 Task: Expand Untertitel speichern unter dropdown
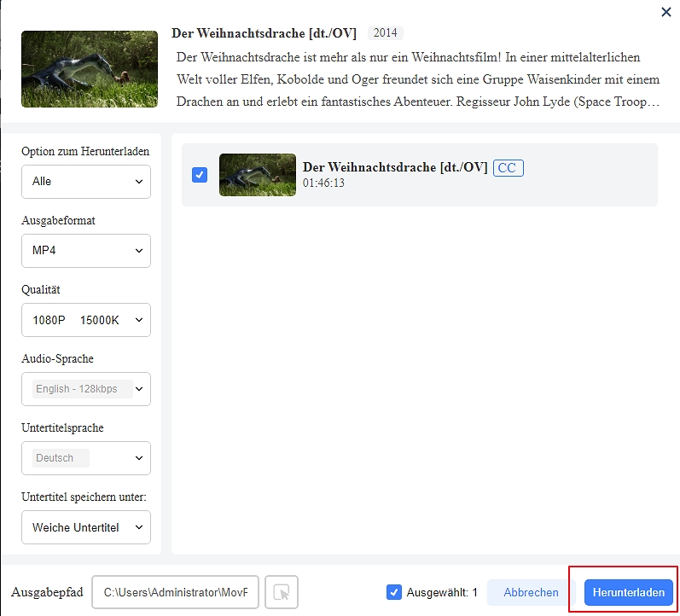pyautogui.click(x=86, y=527)
